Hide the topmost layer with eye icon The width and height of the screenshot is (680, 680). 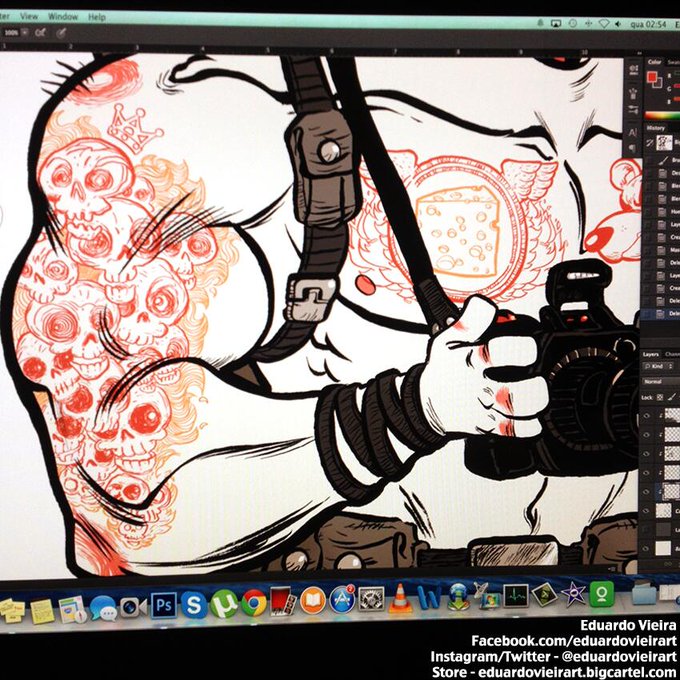click(647, 415)
